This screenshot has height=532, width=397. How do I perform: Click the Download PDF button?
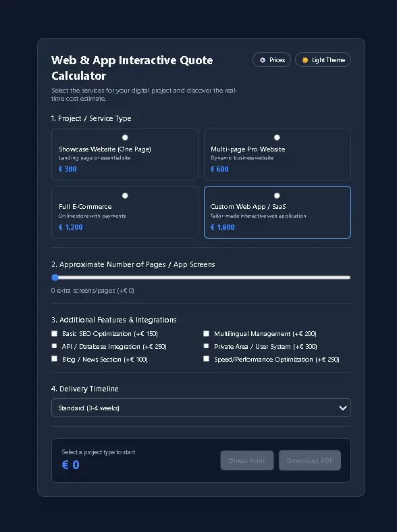(310, 460)
